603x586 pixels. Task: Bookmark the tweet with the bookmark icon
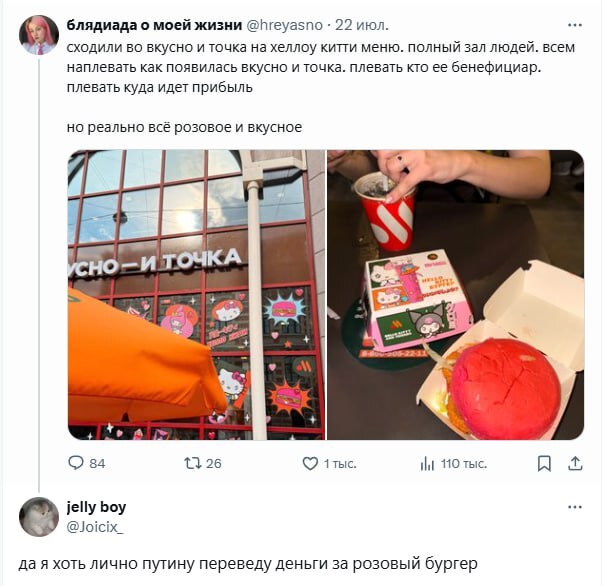click(544, 463)
